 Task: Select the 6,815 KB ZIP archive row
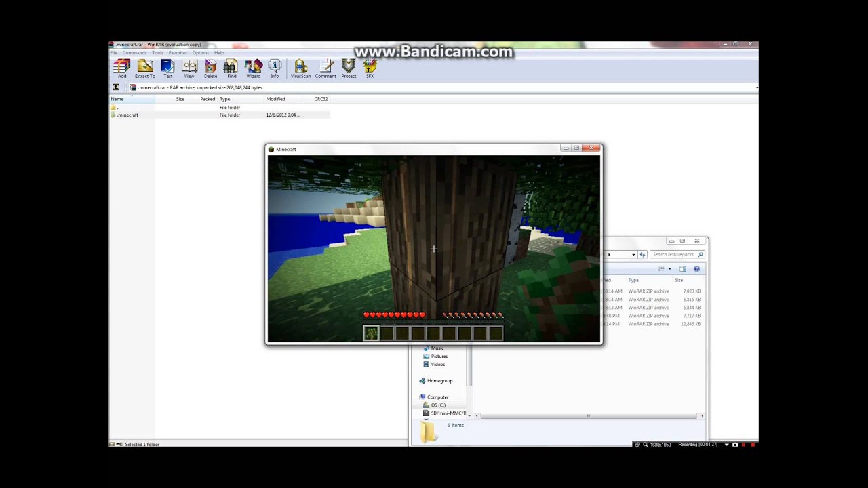pos(654,300)
